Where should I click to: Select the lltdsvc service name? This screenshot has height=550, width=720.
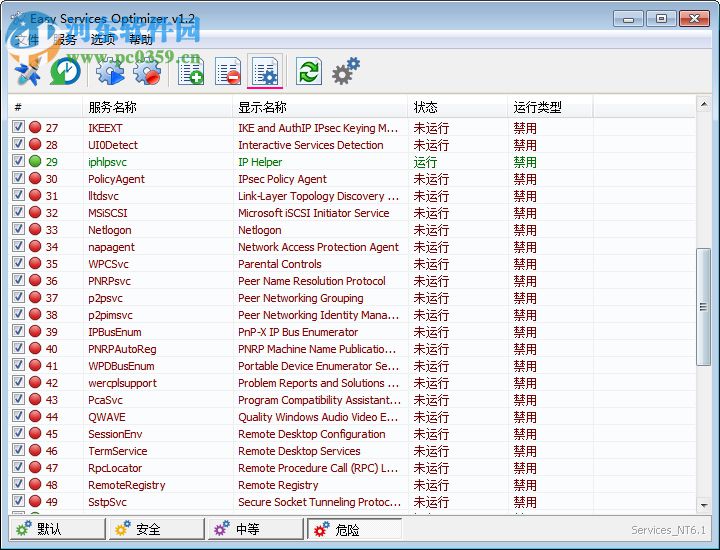click(x=103, y=196)
